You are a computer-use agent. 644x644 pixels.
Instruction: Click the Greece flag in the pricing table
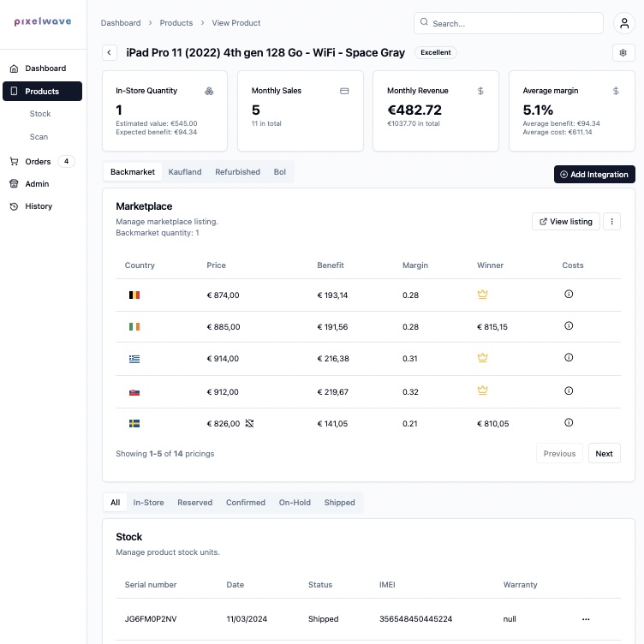point(134,359)
